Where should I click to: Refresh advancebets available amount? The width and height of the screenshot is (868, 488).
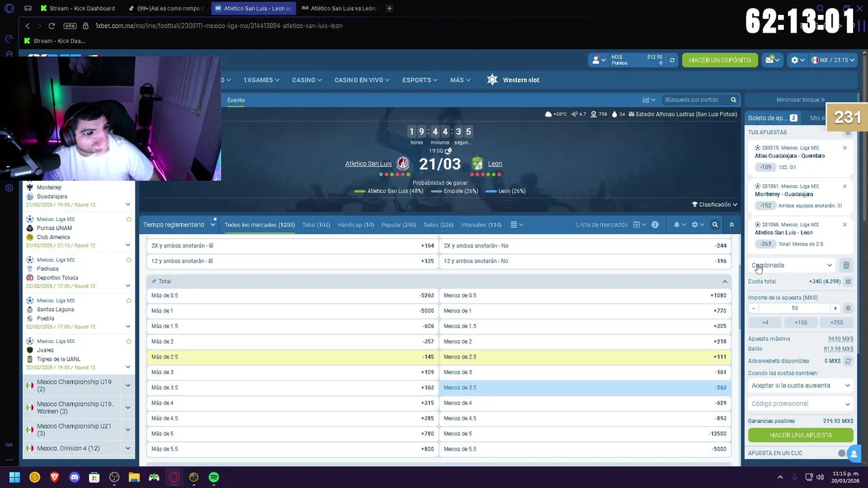pos(848,361)
